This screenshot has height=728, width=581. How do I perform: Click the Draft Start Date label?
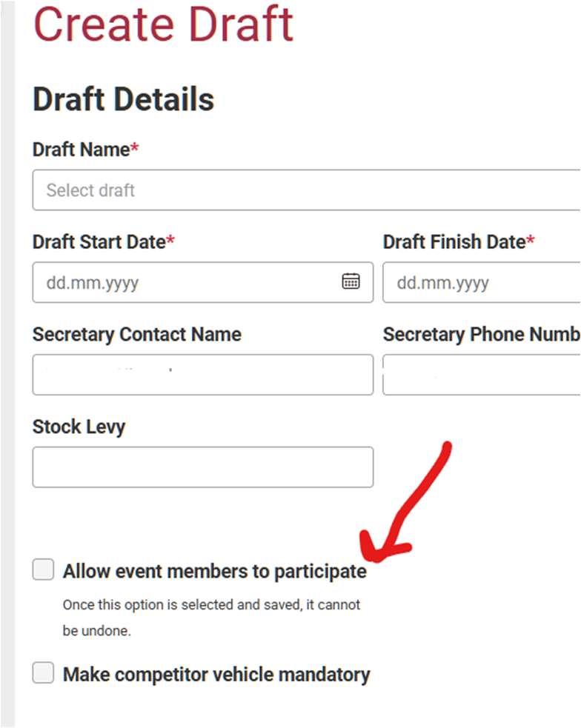(x=99, y=242)
